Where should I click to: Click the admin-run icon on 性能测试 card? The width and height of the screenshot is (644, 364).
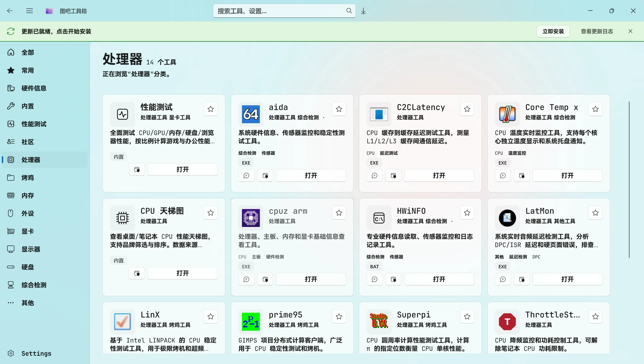137,169
